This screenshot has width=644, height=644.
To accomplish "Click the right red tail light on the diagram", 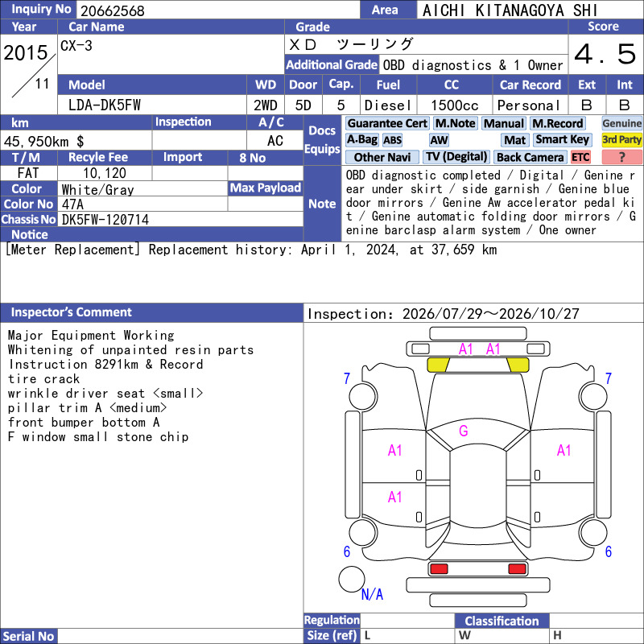I will tap(517, 569).
